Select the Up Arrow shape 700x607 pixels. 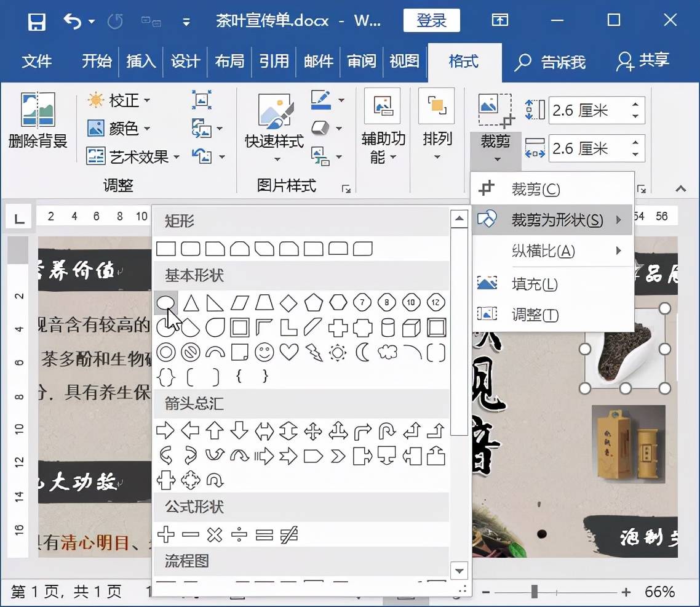pos(215,431)
